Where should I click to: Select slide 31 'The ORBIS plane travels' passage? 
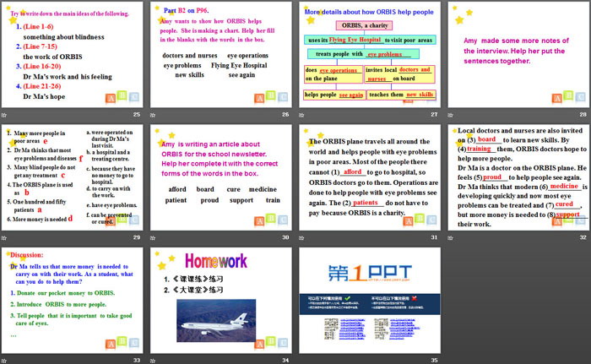(x=370, y=177)
